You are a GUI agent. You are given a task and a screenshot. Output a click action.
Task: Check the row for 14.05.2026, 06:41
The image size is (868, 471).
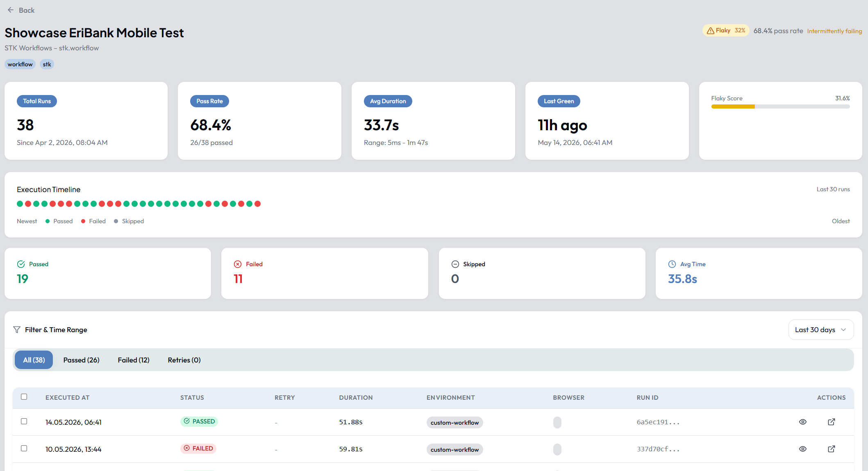tap(24, 421)
